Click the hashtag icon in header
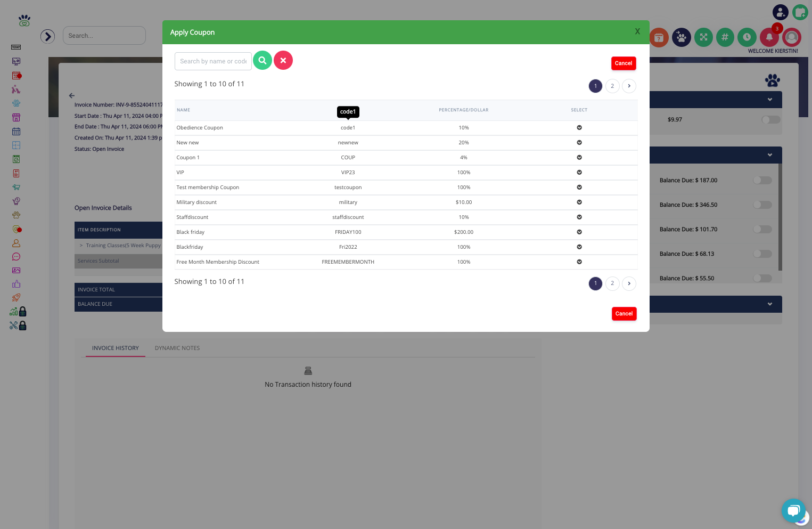Screen dimensions: 812x529 point(725,37)
